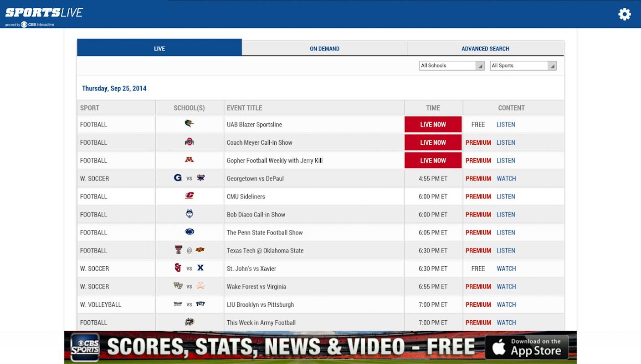Open the Advanced Search tab

click(x=485, y=48)
